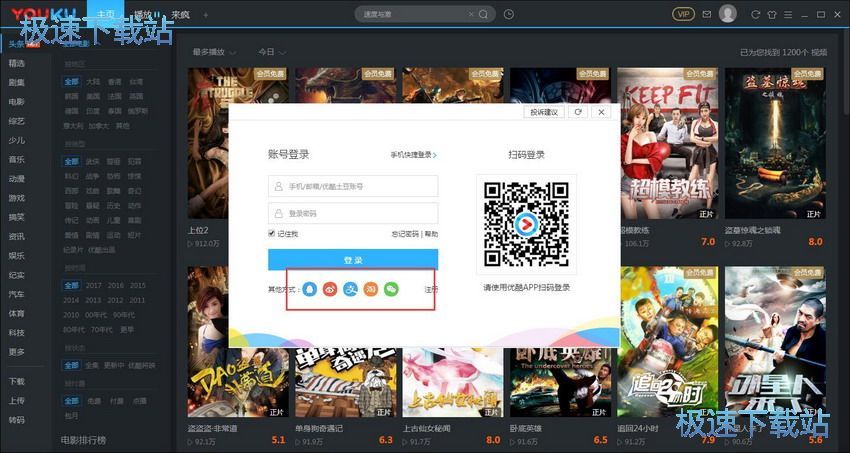This screenshot has width=850, height=453.
Task: Switch to the 来疯 tab
Action: click(x=181, y=15)
